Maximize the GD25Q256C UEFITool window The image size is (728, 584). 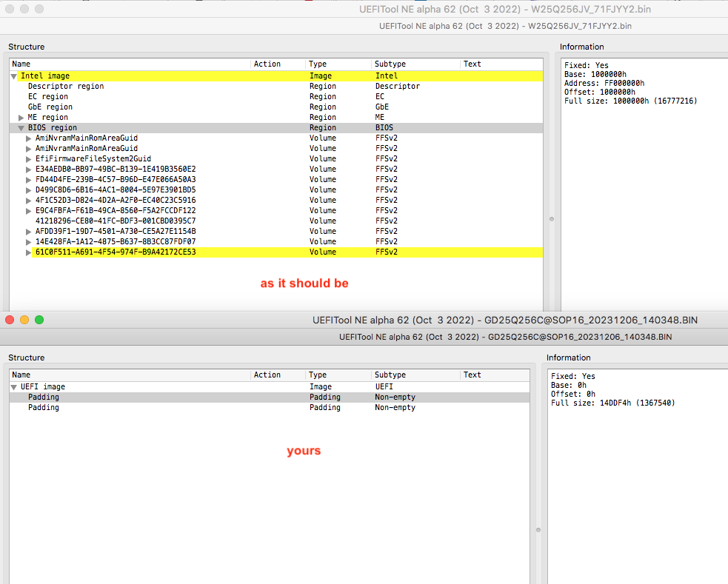[39, 320]
